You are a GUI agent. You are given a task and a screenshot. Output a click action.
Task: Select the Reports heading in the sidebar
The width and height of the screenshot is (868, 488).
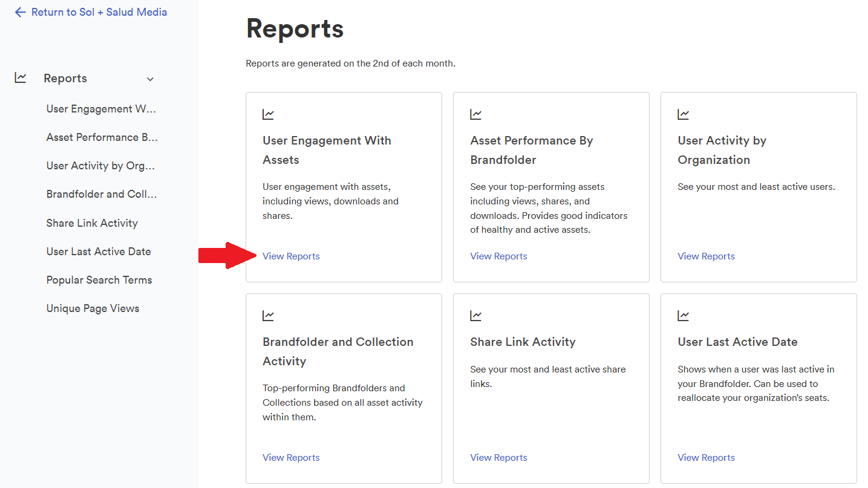65,79
